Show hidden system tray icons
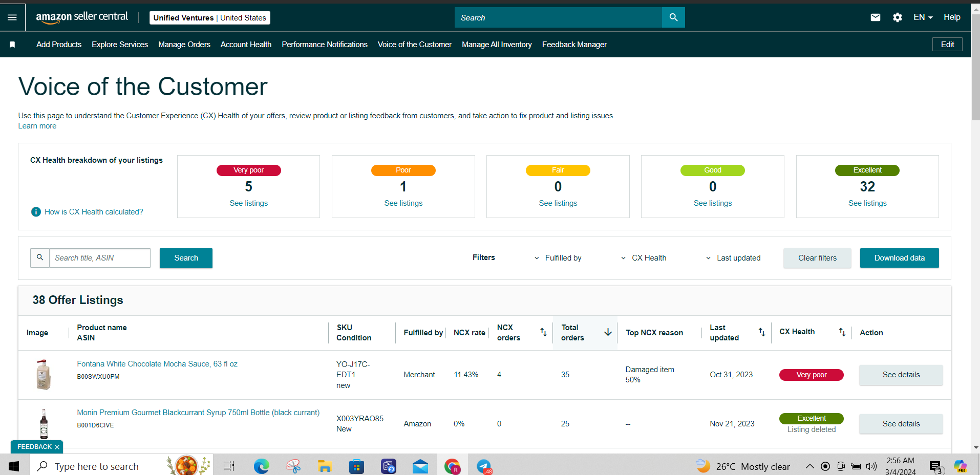This screenshot has width=980, height=475. [809, 466]
